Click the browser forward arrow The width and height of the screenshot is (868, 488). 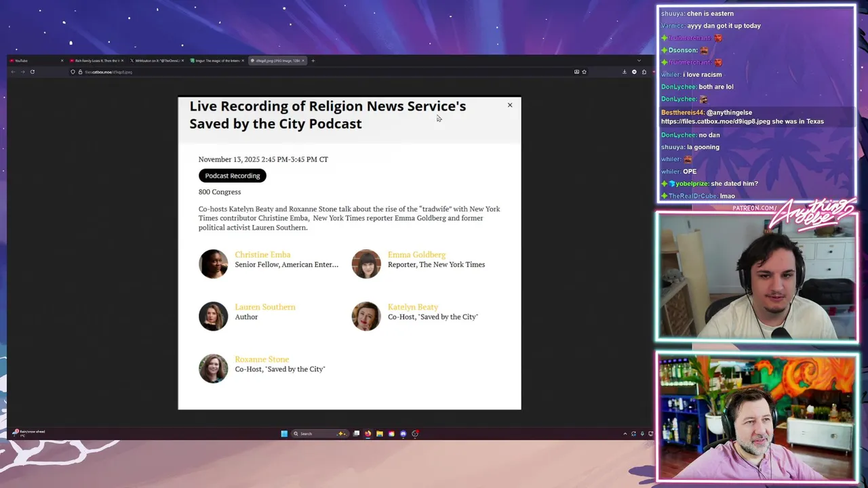point(22,72)
